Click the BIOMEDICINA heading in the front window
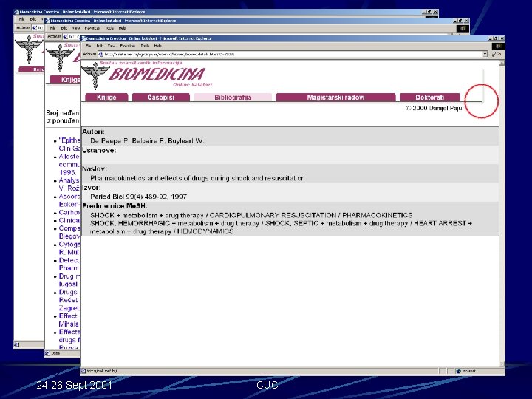Viewport: 532px width, 399px height. (x=157, y=74)
